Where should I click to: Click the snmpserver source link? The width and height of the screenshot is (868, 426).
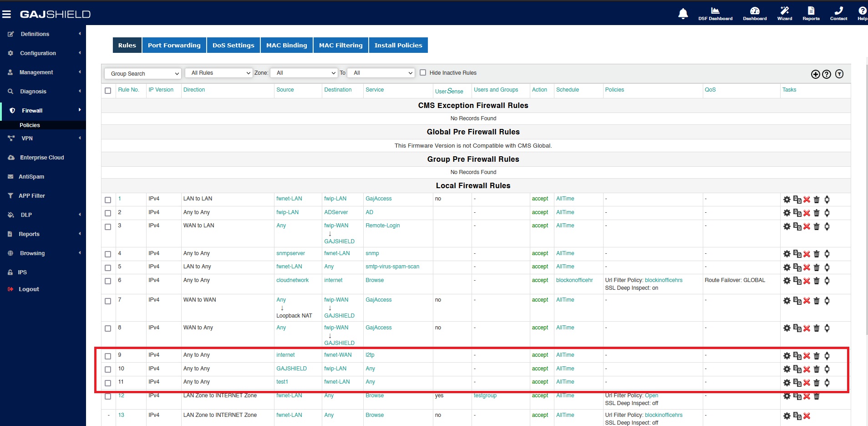[290, 253]
